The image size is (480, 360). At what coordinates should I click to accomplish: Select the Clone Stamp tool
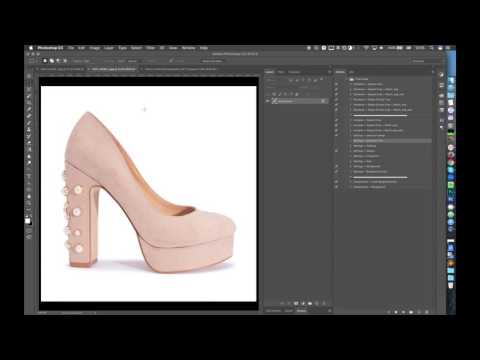pos(29,129)
